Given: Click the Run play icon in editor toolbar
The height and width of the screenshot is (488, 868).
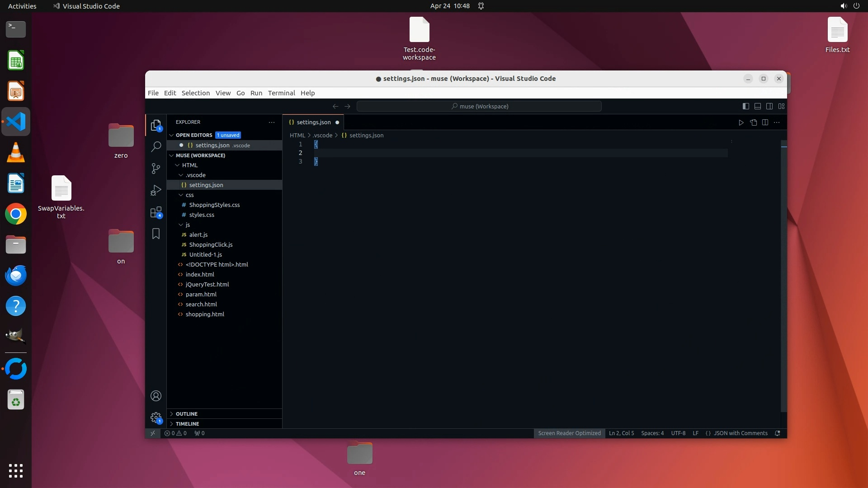Looking at the screenshot, I should click(x=741, y=122).
